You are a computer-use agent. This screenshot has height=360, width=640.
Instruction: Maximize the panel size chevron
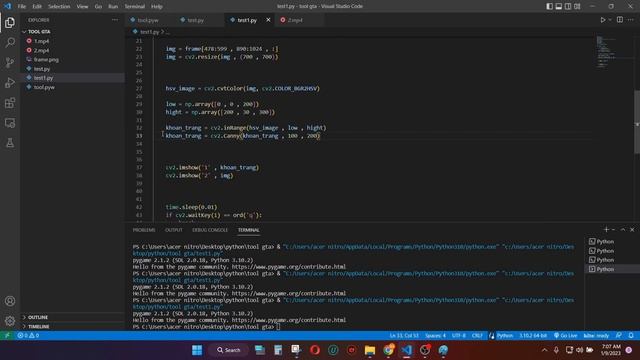pos(623,230)
